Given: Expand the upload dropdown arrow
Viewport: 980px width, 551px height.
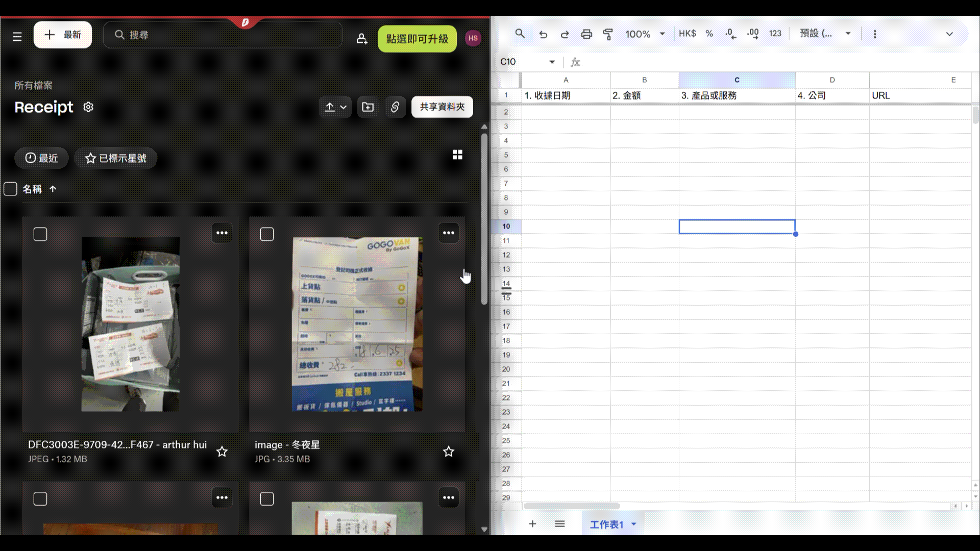Looking at the screenshot, I should pos(344,107).
